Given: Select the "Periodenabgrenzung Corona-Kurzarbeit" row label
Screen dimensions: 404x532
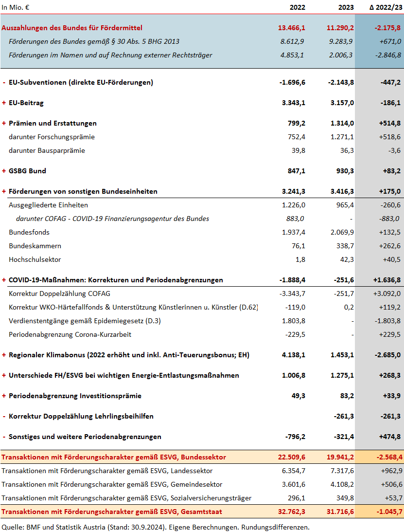Looking at the screenshot, I should pos(70,334).
